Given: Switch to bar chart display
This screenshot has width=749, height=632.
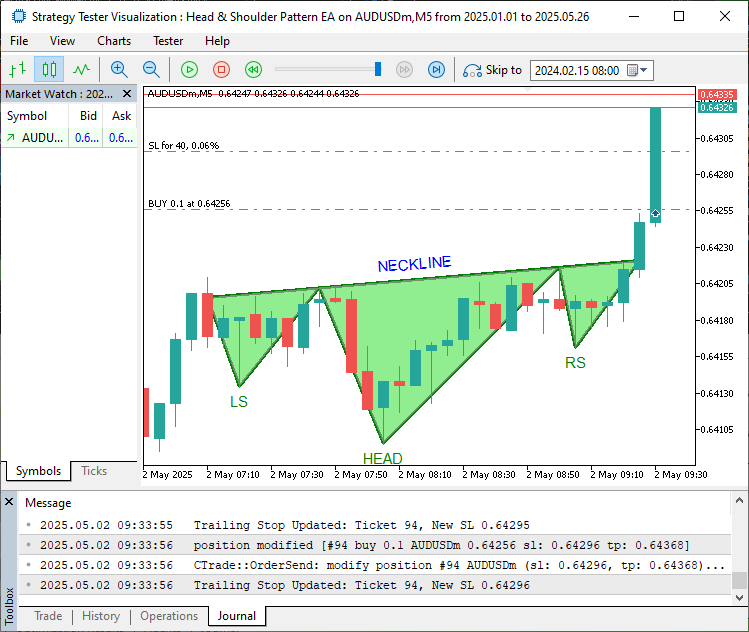Looking at the screenshot, I should pyautogui.click(x=17, y=70).
